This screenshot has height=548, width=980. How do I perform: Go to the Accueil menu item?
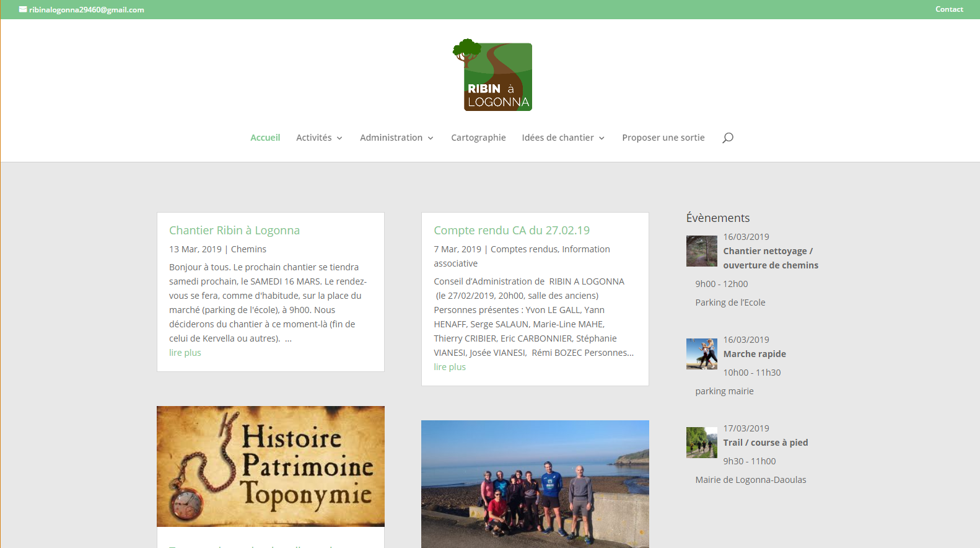click(265, 138)
